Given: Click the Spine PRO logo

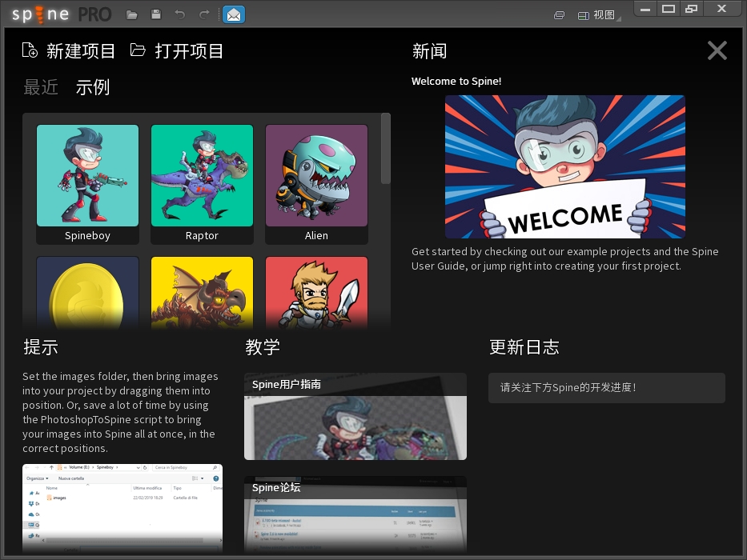Looking at the screenshot, I should 62,14.
